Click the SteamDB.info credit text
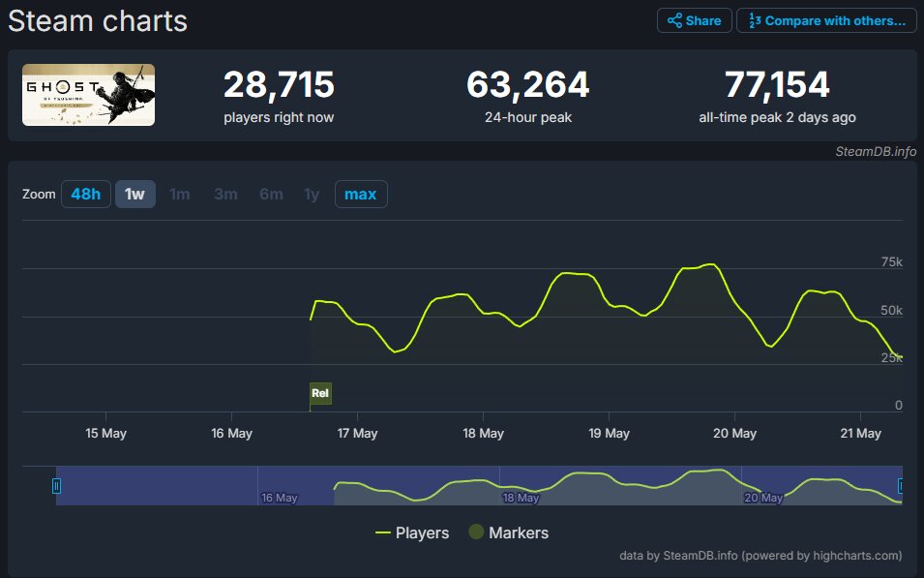Image resolution: width=924 pixels, height=578 pixels. coord(876,152)
